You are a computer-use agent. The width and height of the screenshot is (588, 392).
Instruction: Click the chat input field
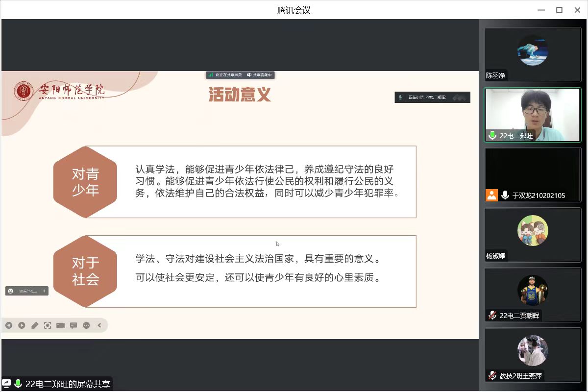point(28,291)
